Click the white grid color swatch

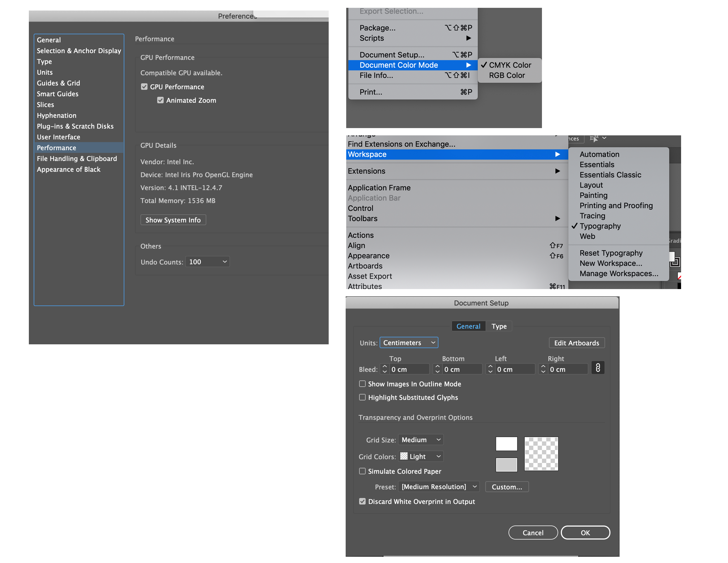click(x=506, y=444)
